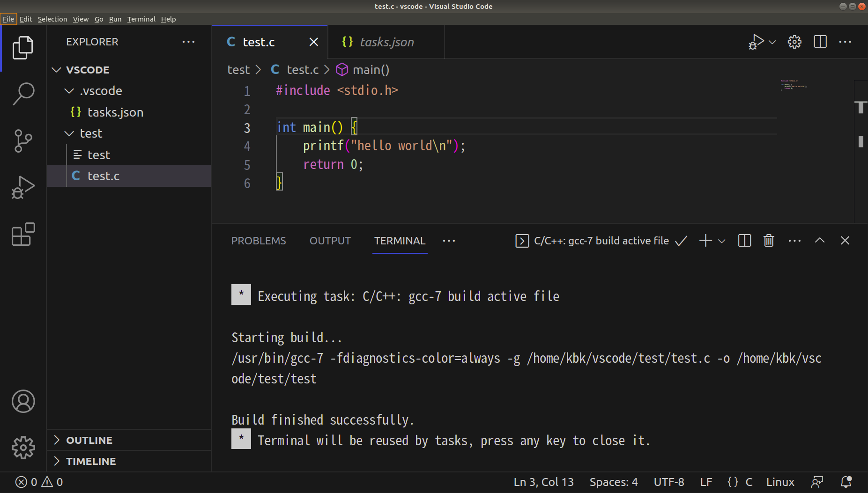This screenshot has width=868, height=493.
Task: Open editor More Actions menu
Action: 845,42
